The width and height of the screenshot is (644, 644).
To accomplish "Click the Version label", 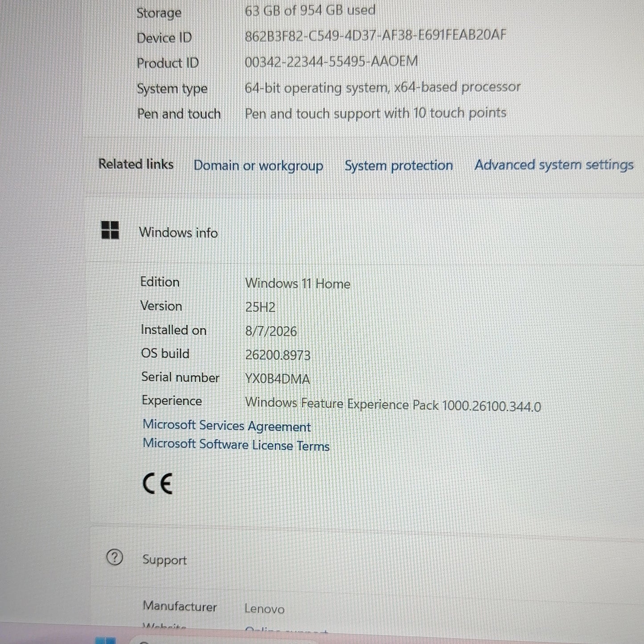I will pos(161,306).
